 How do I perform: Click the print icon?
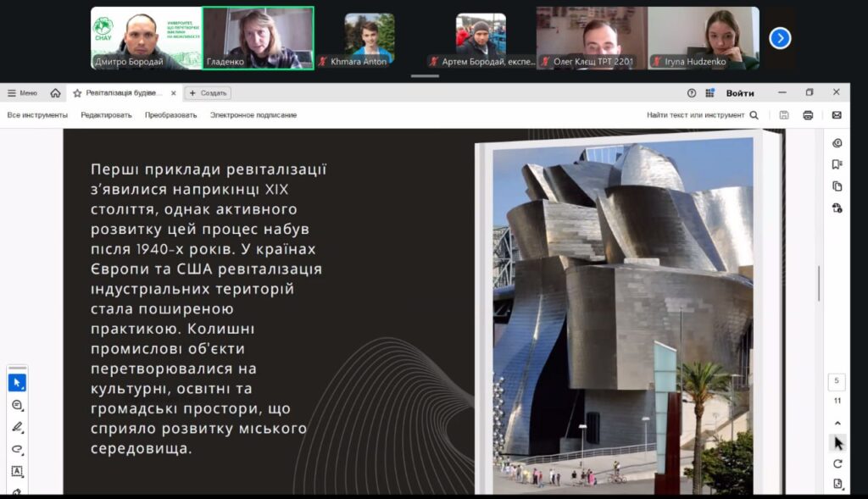coord(808,115)
